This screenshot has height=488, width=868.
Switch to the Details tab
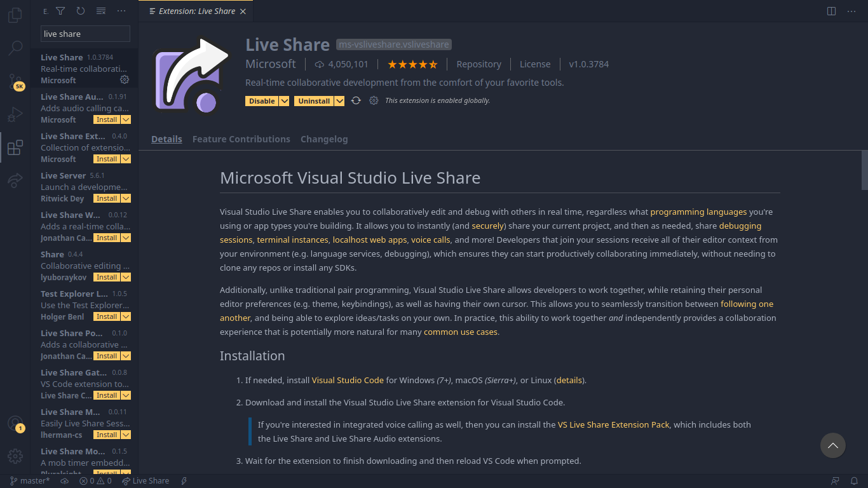[166, 139]
